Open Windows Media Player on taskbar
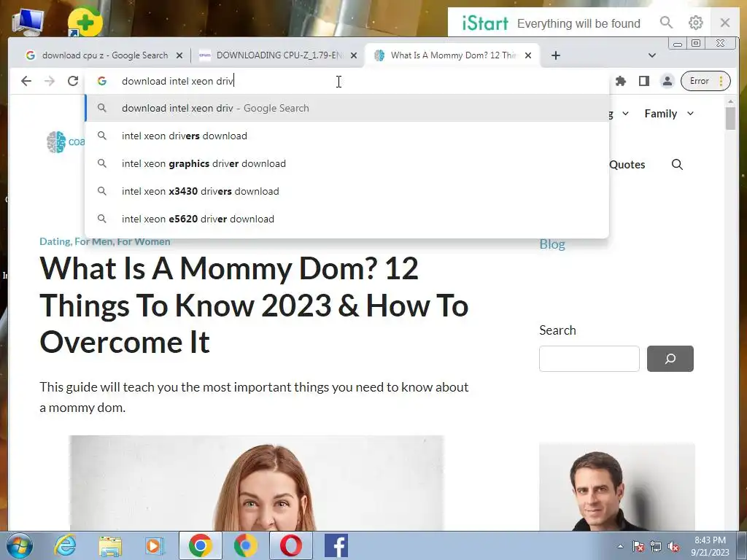 (155, 545)
